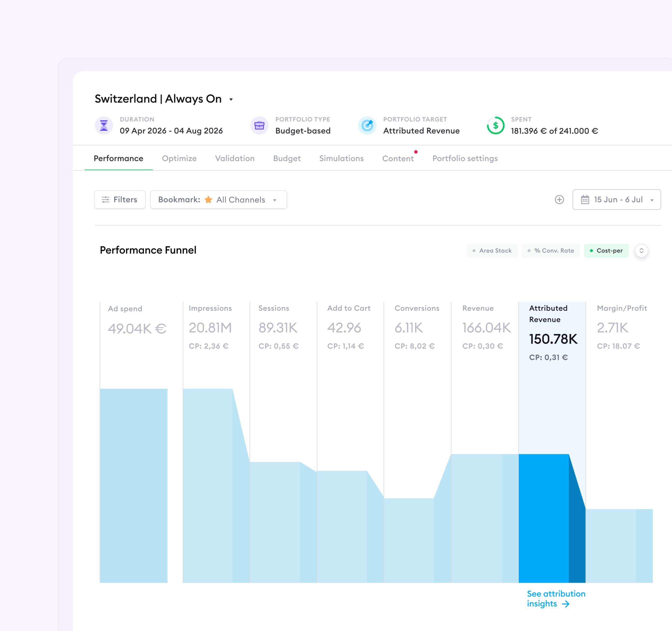This screenshot has width=672, height=631.
Task: Click the 2.71K margin value
Action: click(612, 328)
